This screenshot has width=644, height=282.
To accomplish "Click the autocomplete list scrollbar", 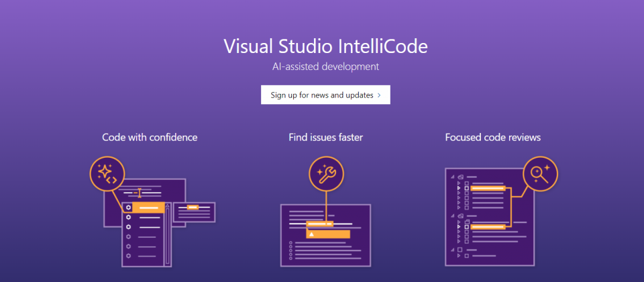I will (x=168, y=234).
